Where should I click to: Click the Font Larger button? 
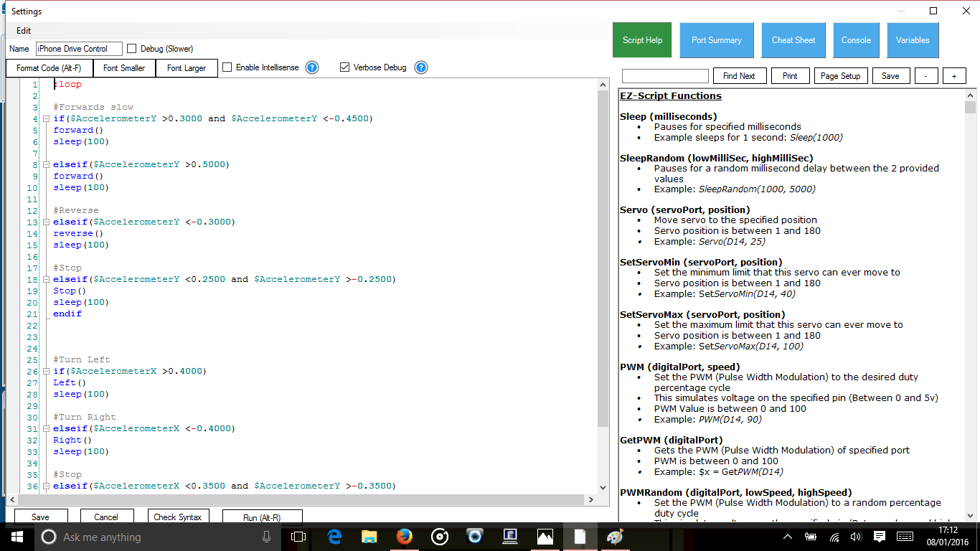187,68
